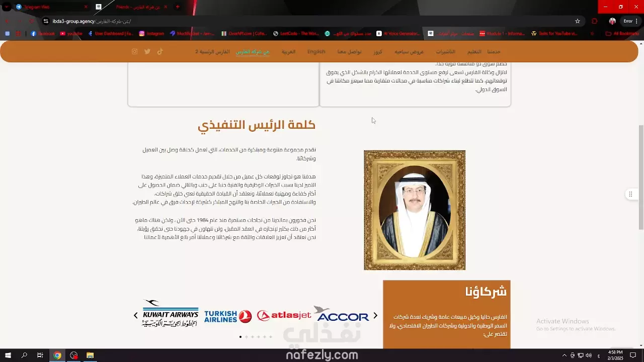Open the User Dashboard bookmark
The image size is (644, 362).
(x=110, y=34)
